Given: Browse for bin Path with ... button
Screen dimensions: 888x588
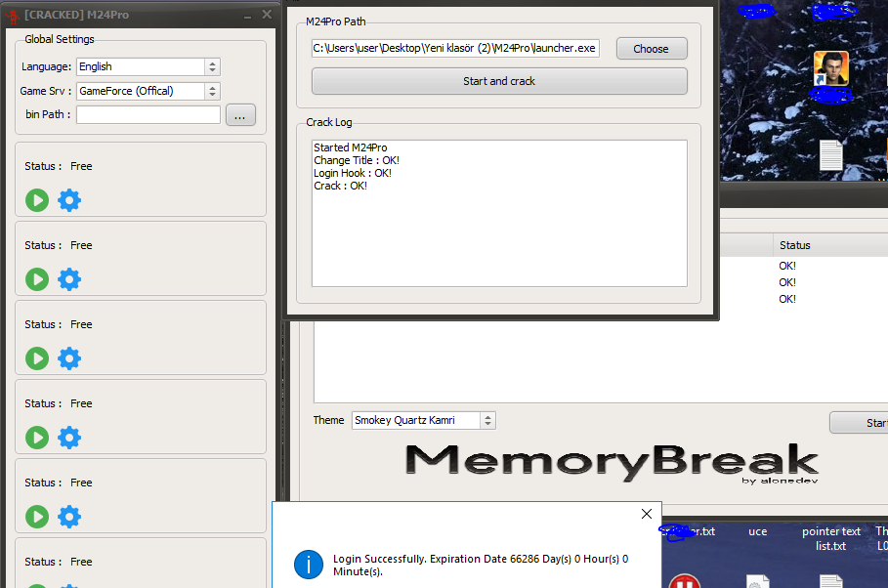Looking at the screenshot, I should click(x=240, y=115).
